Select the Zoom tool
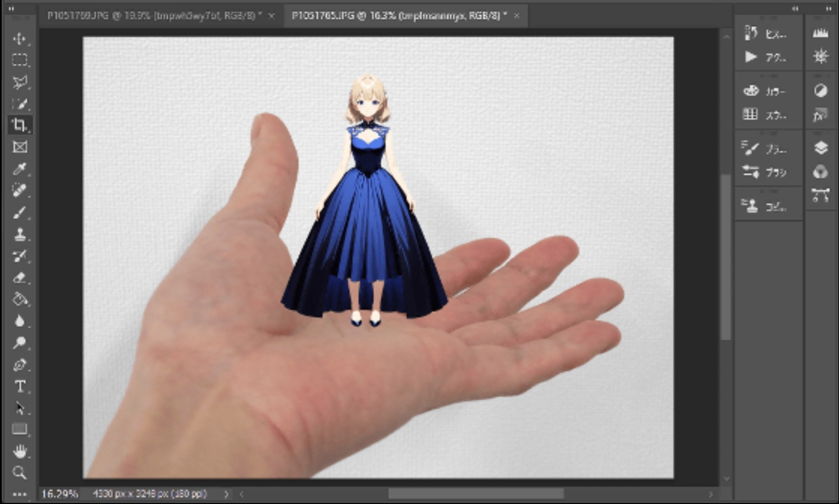Screen dimensions: 839x504 point(19,473)
